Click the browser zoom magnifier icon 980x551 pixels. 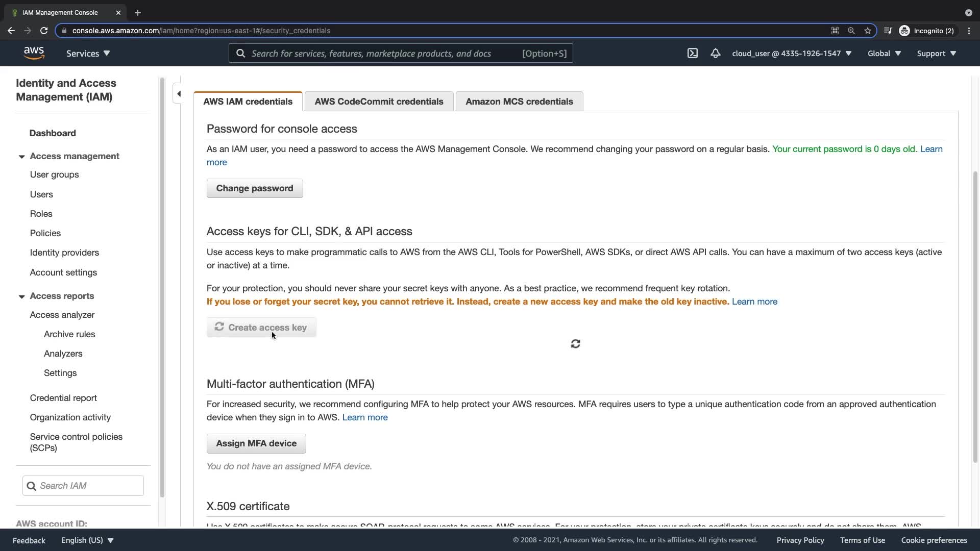point(851,31)
